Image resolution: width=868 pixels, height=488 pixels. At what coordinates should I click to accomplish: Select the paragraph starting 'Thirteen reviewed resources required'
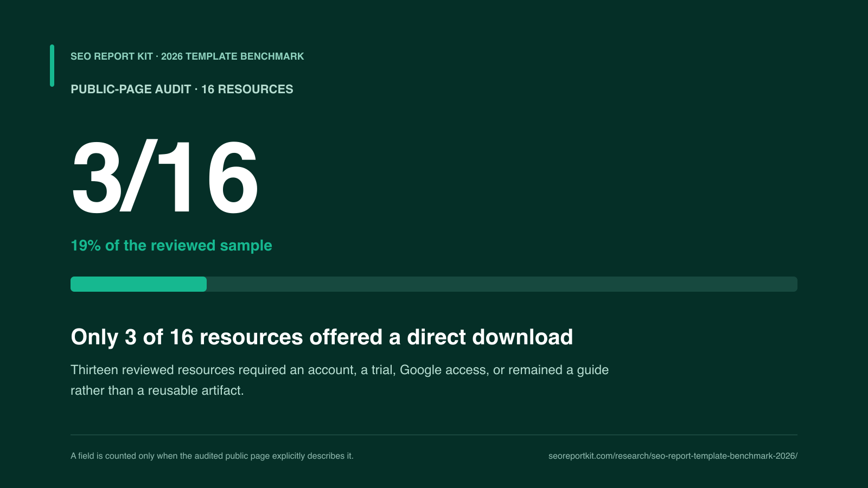click(x=340, y=380)
